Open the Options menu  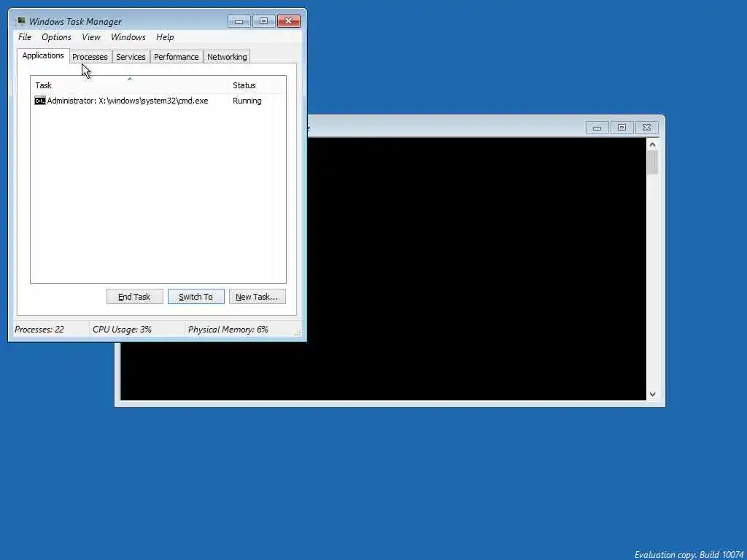[x=56, y=37]
